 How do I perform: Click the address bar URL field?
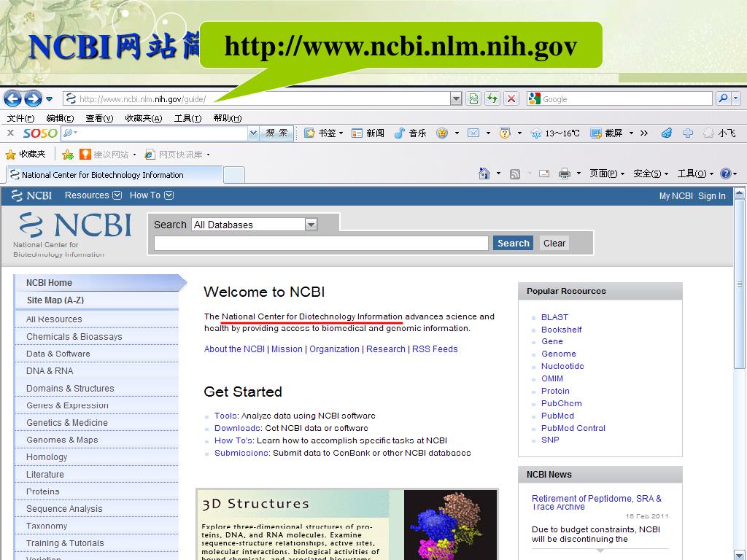[x=256, y=98]
